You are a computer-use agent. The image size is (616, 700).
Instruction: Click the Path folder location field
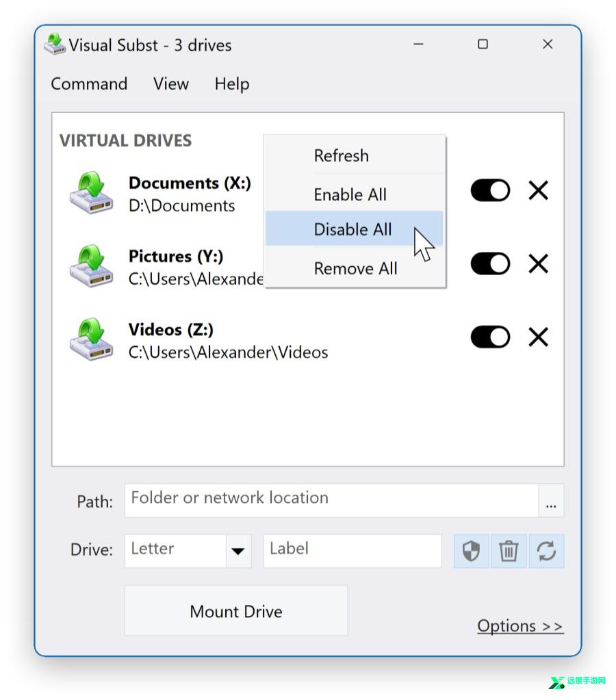tap(331, 500)
